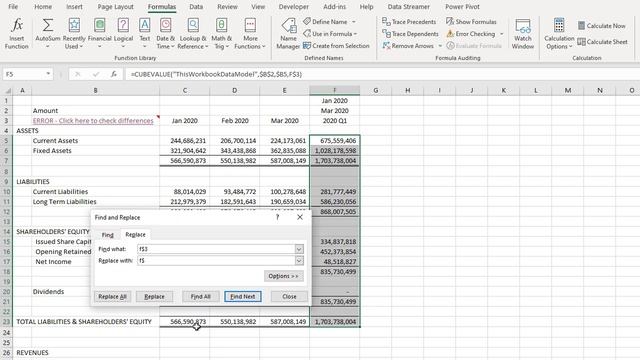Image resolution: width=640 pixels, height=360 pixels.
Task: Select cell with Current Assets label
Action: 96,141
